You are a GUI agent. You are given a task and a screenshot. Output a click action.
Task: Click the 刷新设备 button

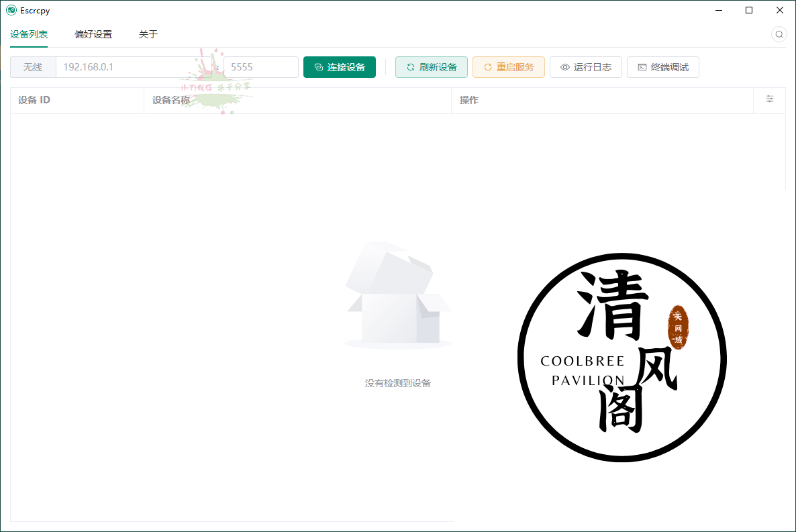(432, 67)
